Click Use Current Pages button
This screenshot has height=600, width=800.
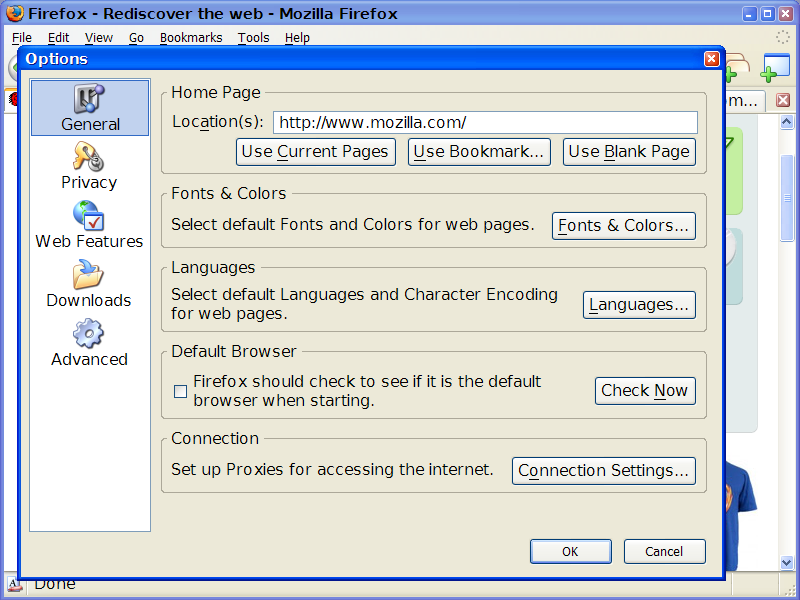[x=315, y=152]
